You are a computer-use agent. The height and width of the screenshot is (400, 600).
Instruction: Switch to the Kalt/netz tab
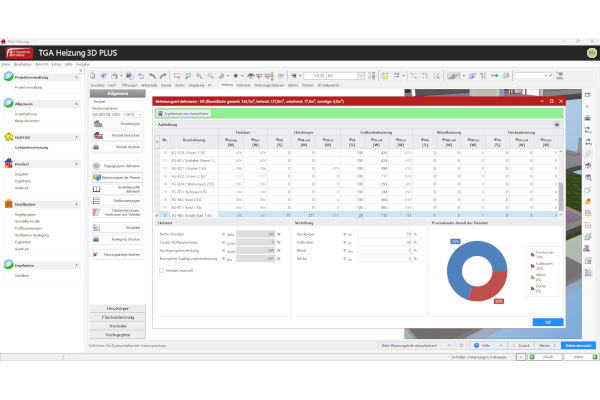coord(243,86)
